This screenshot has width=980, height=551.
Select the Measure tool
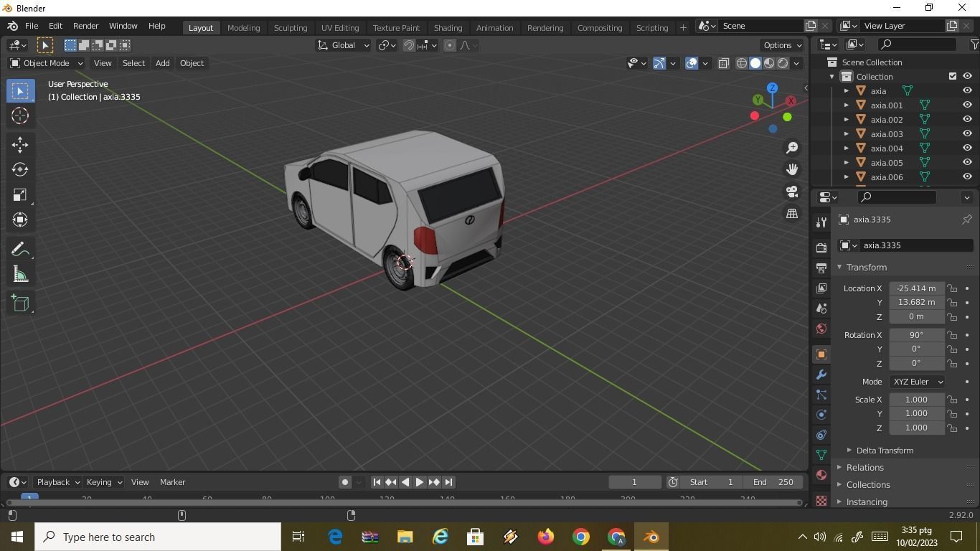(x=19, y=273)
